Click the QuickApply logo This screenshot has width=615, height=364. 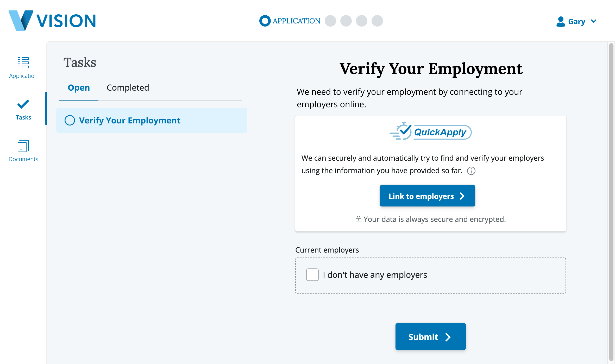click(x=430, y=132)
